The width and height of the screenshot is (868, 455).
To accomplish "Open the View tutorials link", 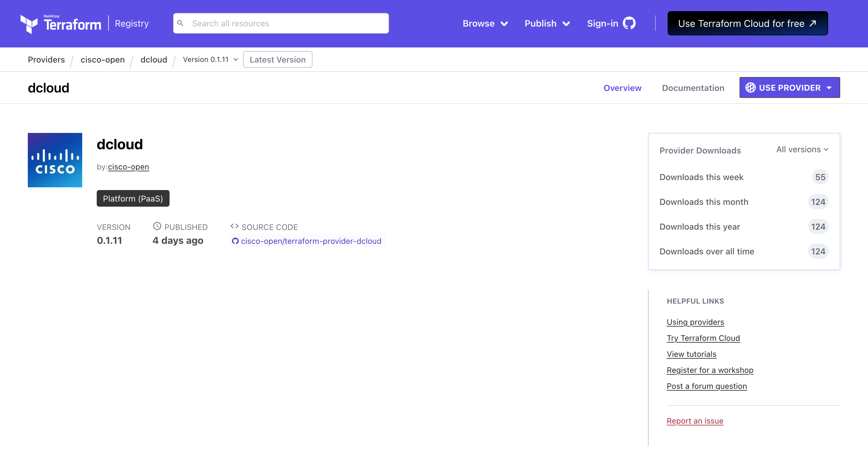I will coord(691,354).
